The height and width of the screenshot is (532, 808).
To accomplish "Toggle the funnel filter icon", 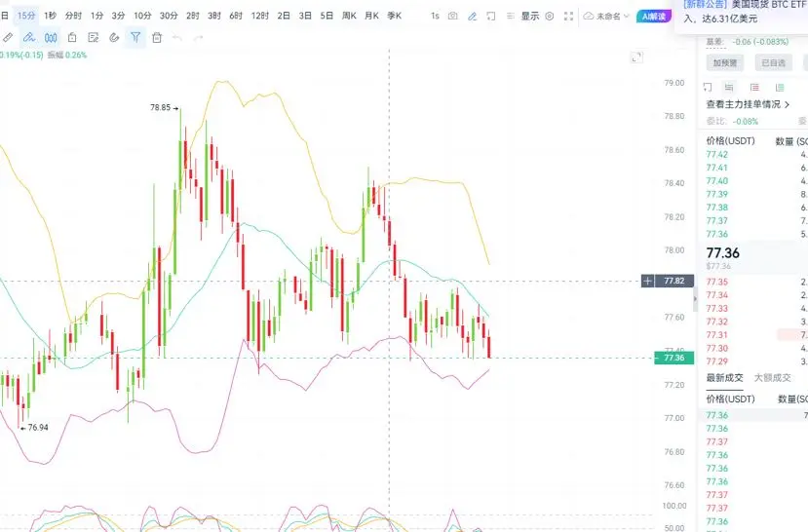I will click(135, 37).
